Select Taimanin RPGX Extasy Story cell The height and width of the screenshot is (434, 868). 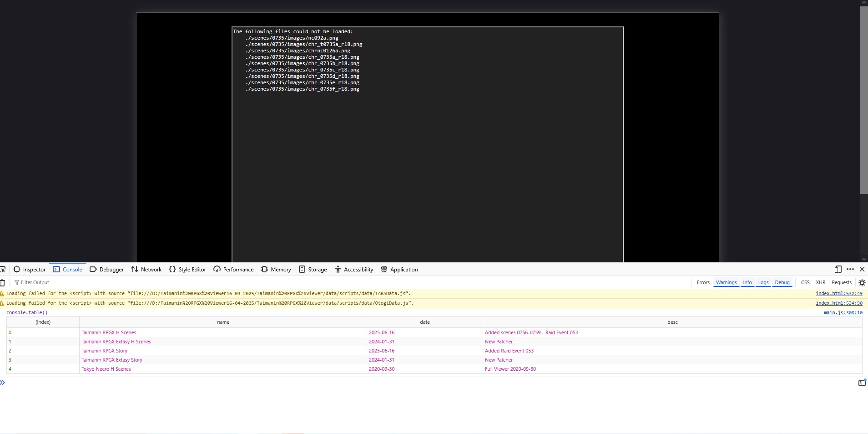223,360
